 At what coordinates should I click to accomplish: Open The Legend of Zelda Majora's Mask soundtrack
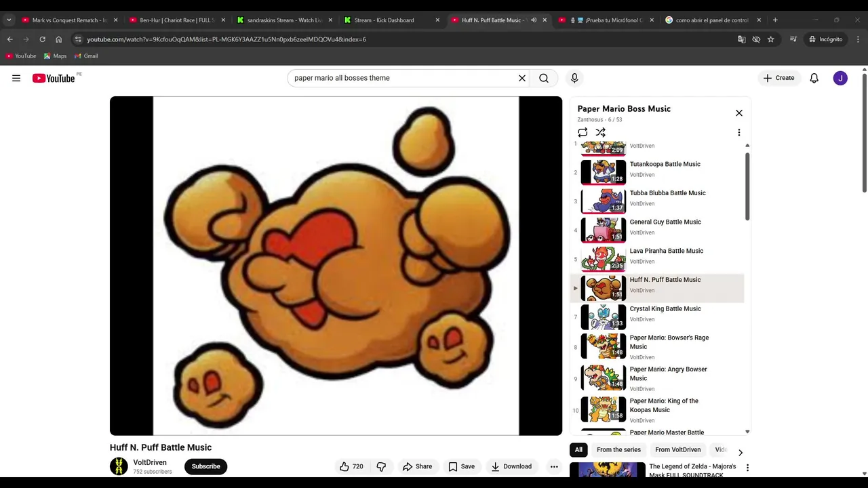[x=692, y=470]
